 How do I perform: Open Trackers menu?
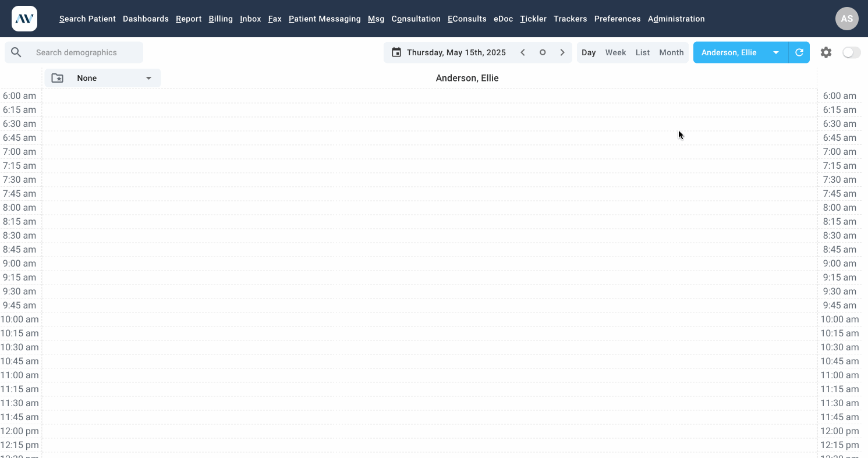pyautogui.click(x=570, y=19)
